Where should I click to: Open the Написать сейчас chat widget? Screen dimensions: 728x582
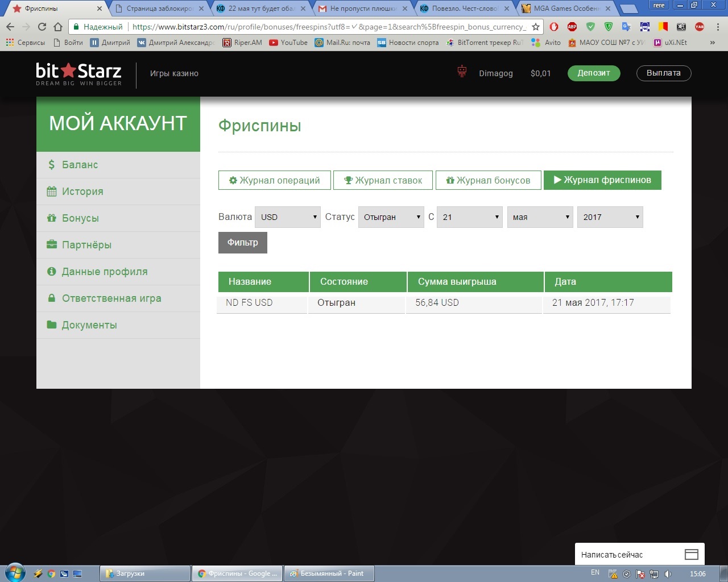point(640,554)
